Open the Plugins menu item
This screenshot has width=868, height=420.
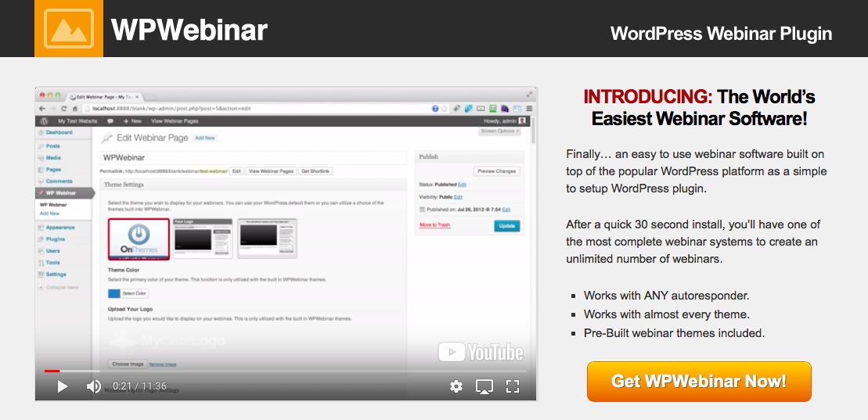(56, 239)
